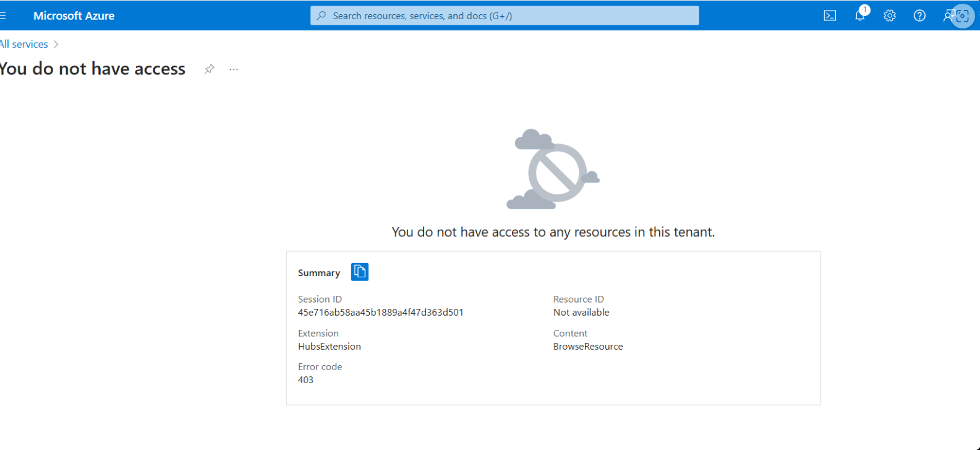Go to the All services breadcrumb
This screenshot has width=980, height=450.
click(x=24, y=45)
